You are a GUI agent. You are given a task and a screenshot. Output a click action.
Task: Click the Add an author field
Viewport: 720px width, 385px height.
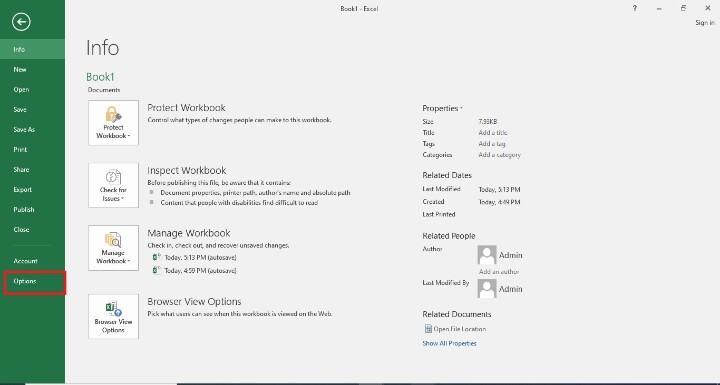pos(499,272)
